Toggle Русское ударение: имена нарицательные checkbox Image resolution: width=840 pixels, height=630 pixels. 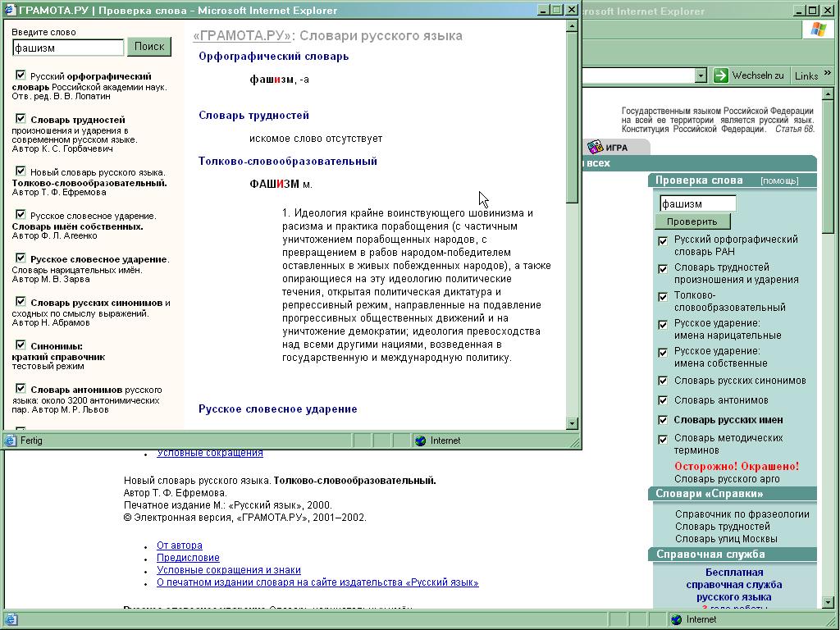(663, 325)
